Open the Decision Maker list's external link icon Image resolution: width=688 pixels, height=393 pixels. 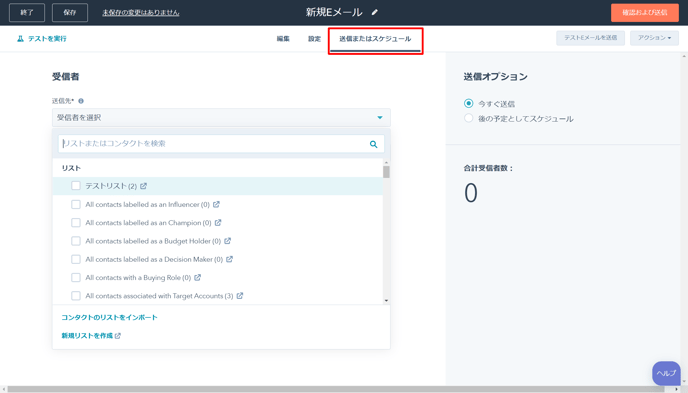tap(229, 259)
